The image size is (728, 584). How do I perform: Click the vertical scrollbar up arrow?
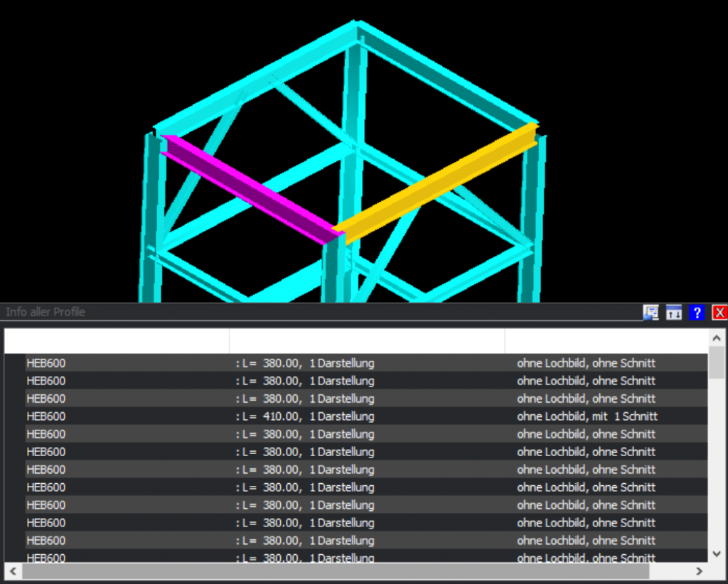717,338
